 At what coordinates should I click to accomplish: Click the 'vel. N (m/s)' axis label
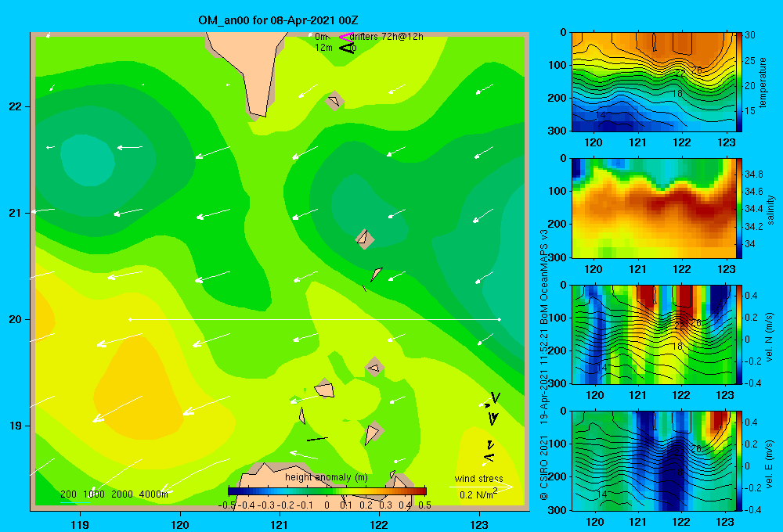click(770, 337)
